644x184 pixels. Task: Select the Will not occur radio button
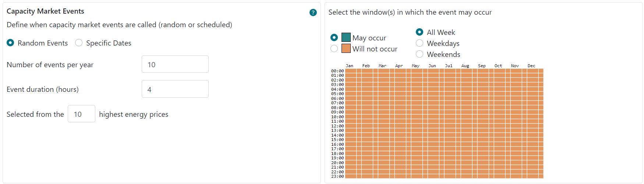(x=334, y=48)
